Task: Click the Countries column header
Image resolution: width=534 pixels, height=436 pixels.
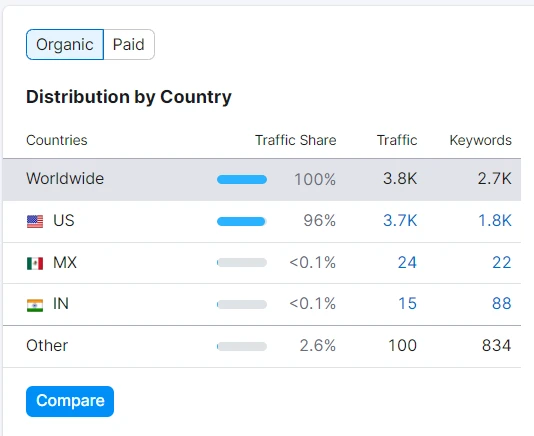Action: tap(57, 140)
